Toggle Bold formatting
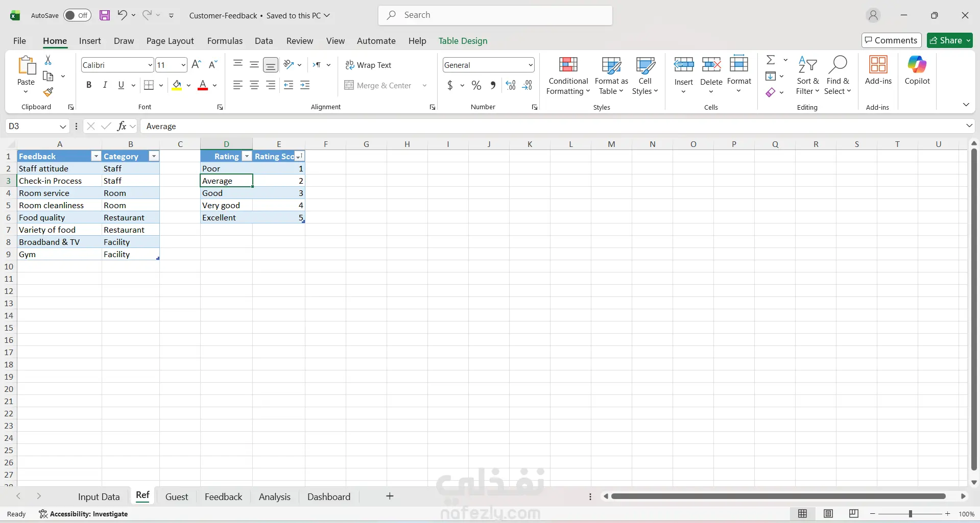Screen dimensions: 980x523 point(89,85)
